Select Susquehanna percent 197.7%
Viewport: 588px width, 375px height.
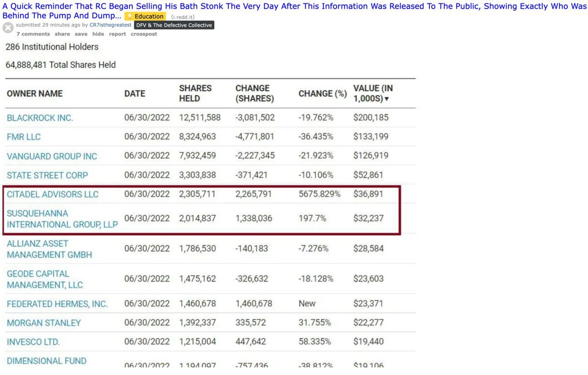tap(312, 219)
